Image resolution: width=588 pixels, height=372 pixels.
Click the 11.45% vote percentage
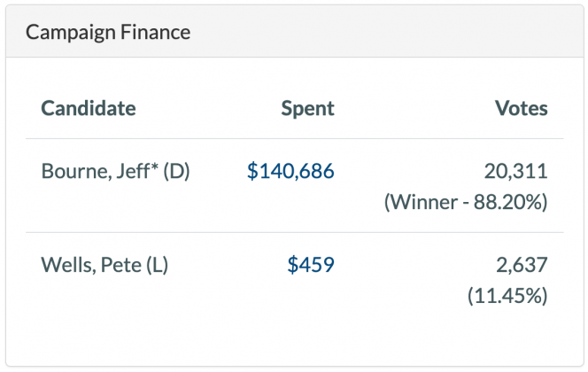coord(507,296)
